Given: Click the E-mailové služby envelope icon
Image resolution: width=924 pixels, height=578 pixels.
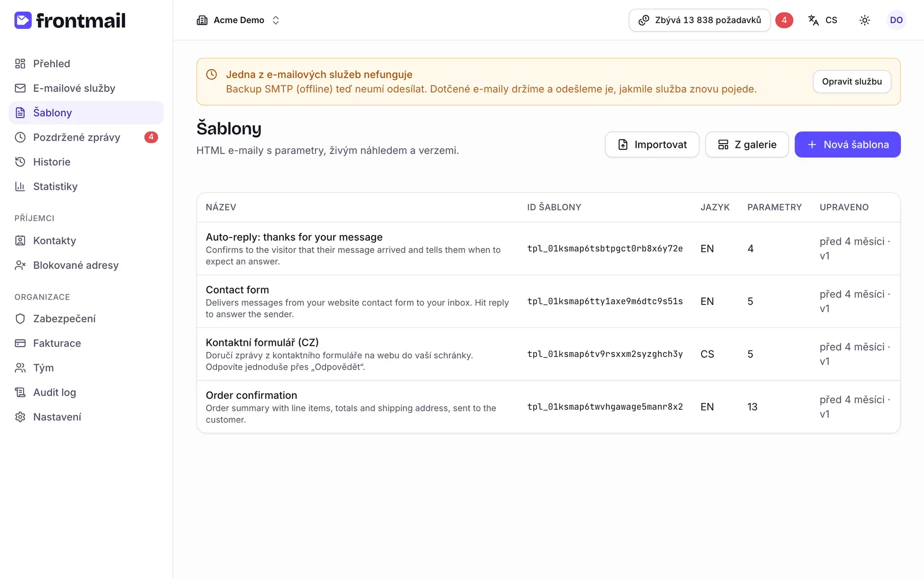Looking at the screenshot, I should click(x=20, y=88).
